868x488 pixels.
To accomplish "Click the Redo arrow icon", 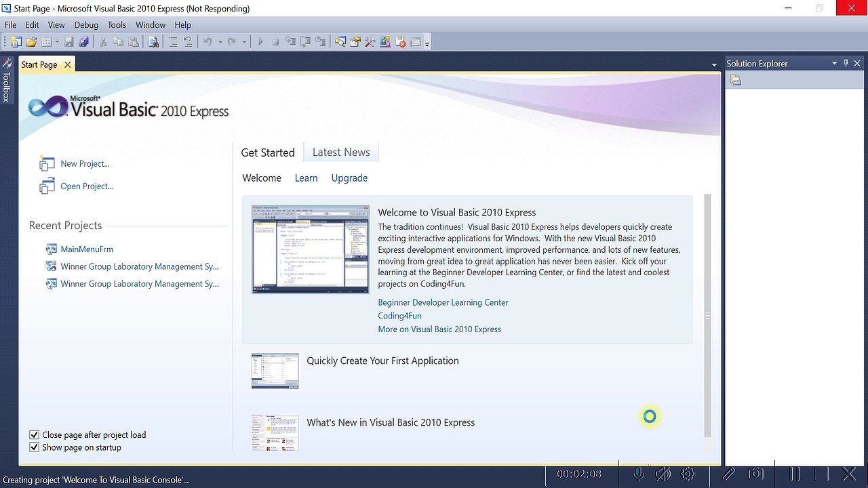I will [x=232, y=42].
